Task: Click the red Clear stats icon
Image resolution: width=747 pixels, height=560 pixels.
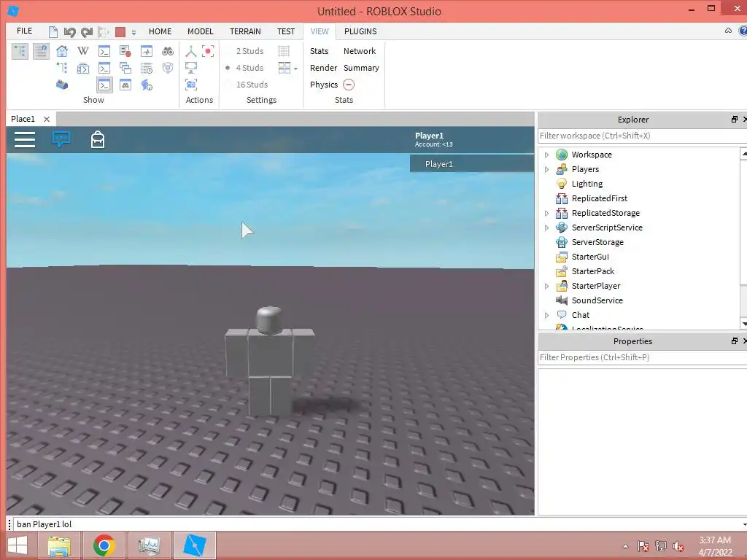Action: click(349, 85)
